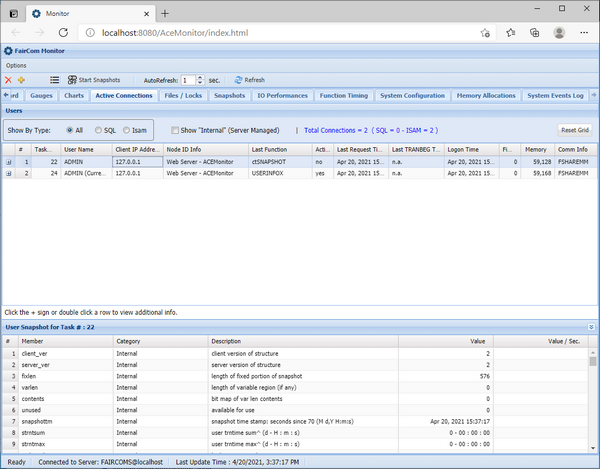Click the Start Snapshots icon

[72, 80]
